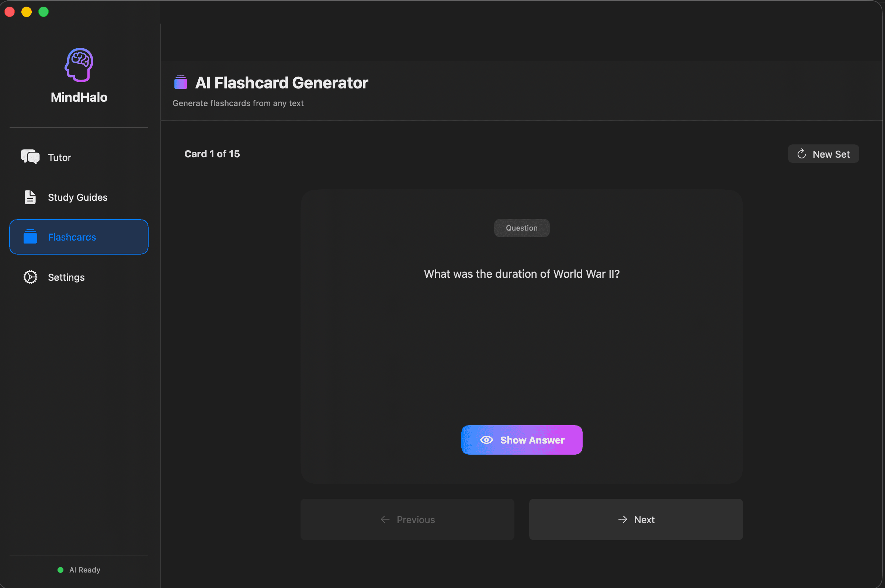Click the MindHalo brain logo
The width and height of the screenshot is (885, 588).
point(79,64)
